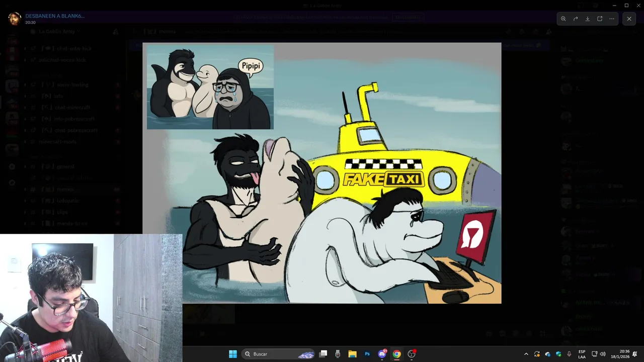Viewport: 644px width, 362px height.
Task: Zoom the image with the magnifier icon
Action: 563,19
